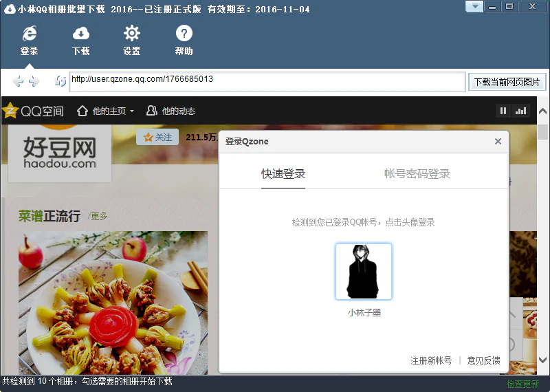Minimize the application window
This screenshot has height=392, width=550.
coord(492,6)
